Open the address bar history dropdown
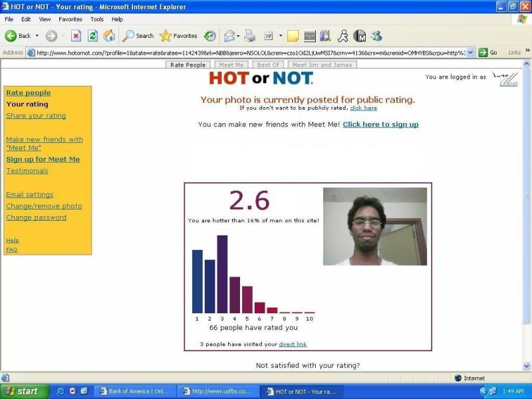The height and width of the screenshot is (399, 532). [x=470, y=53]
